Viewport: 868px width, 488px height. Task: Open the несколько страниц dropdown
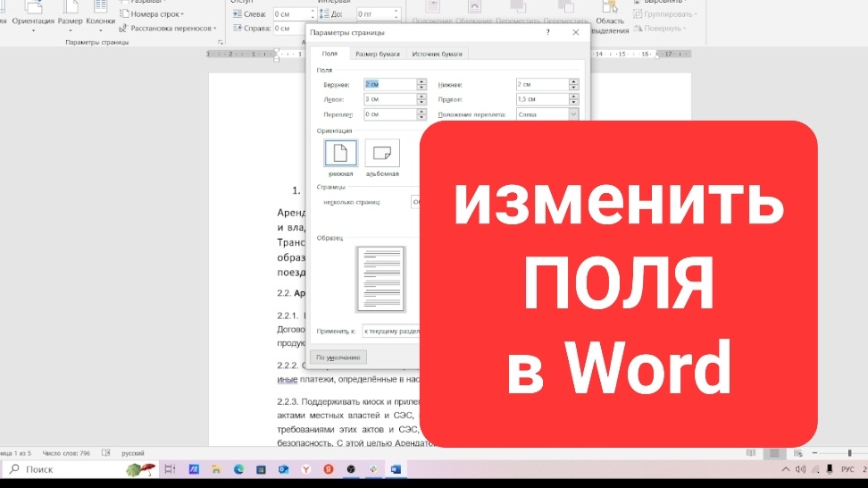pyautogui.click(x=415, y=202)
